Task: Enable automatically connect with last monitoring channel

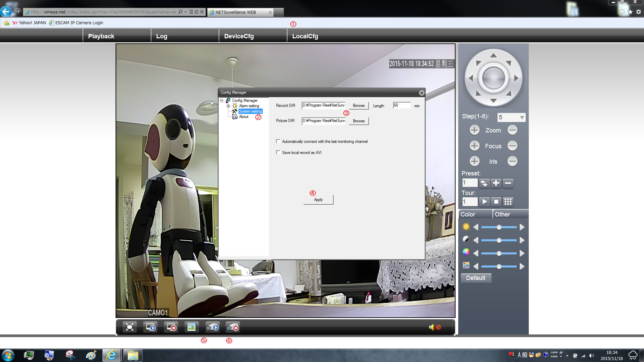Action: pyautogui.click(x=278, y=142)
